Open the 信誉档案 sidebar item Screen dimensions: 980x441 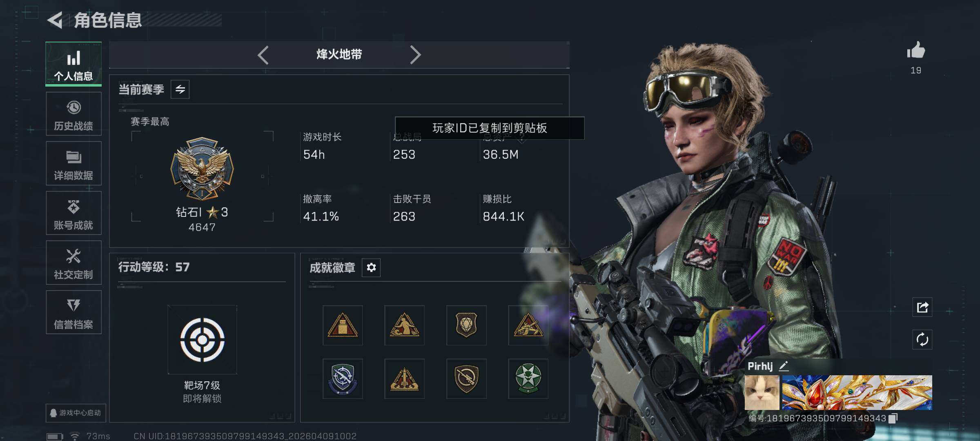click(73, 312)
